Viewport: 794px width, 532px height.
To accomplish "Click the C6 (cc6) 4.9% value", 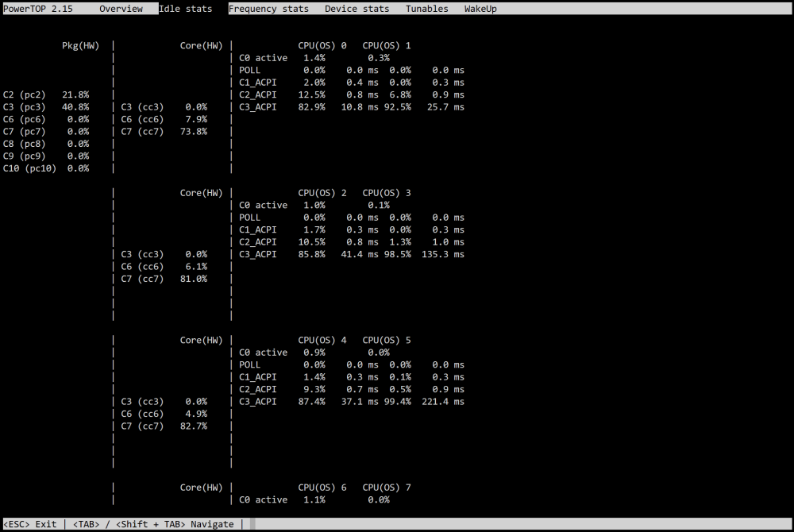I will [196, 414].
